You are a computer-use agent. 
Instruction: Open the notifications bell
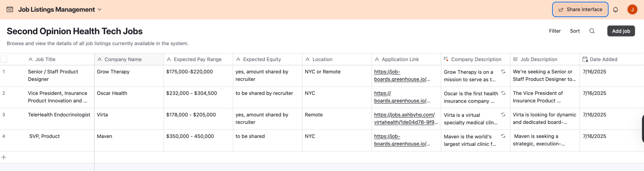click(x=615, y=9)
